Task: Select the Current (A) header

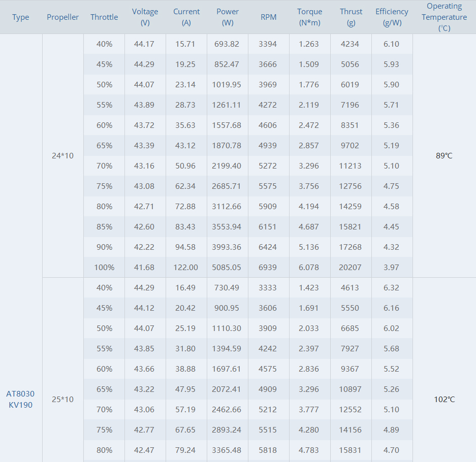Action: point(186,17)
